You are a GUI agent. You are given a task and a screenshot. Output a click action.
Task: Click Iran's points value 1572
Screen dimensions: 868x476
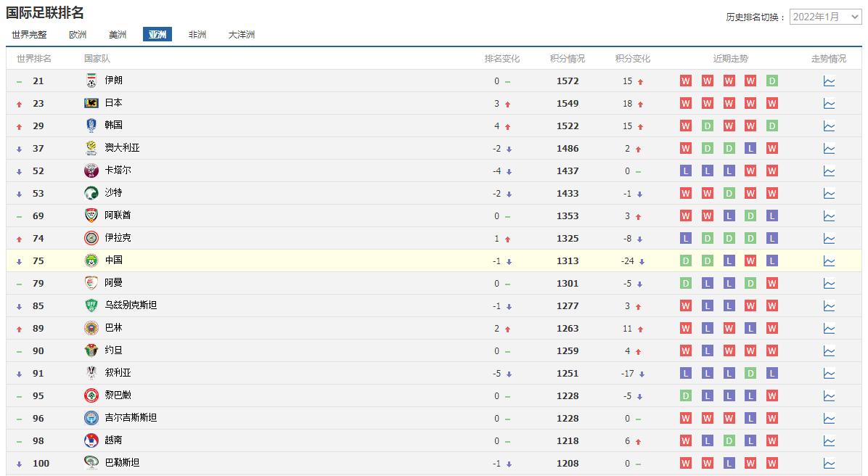568,81
